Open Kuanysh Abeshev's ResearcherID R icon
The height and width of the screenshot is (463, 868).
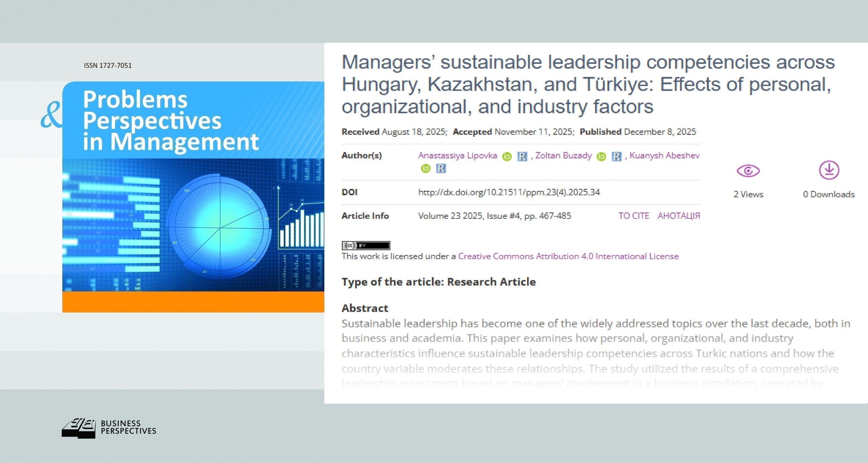tap(441, 168)
